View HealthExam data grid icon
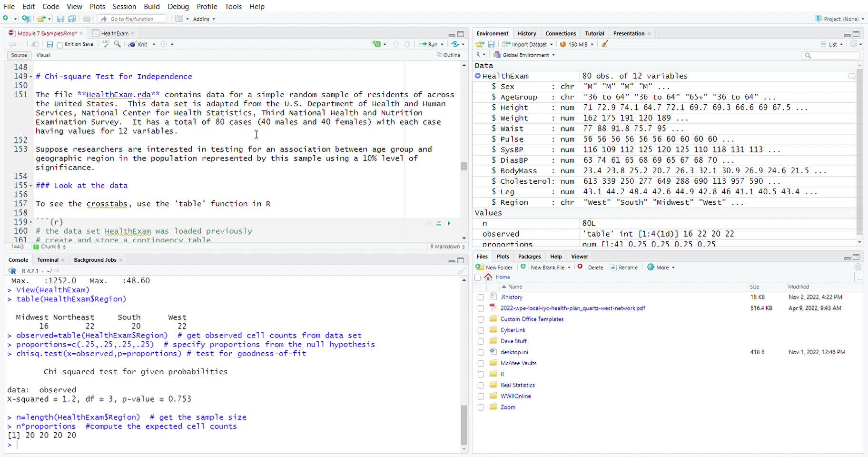The height and width of the screenshot is (457, 868). point(852,76)
